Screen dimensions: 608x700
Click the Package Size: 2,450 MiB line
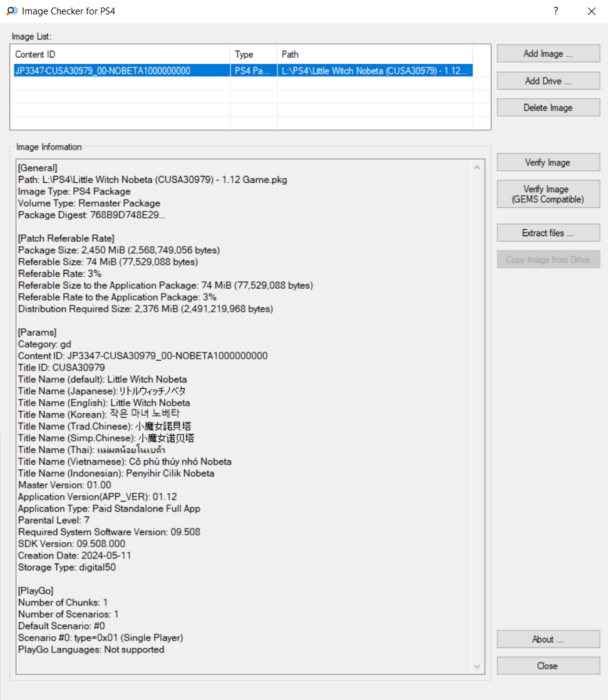(119, 250)
